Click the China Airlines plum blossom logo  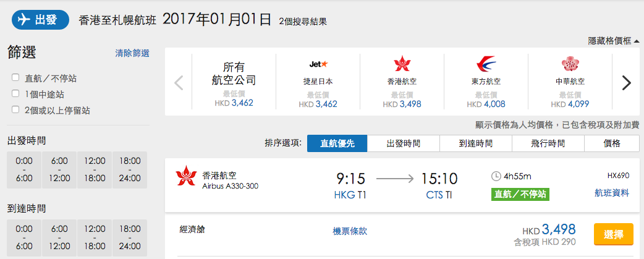click(570, 64)
